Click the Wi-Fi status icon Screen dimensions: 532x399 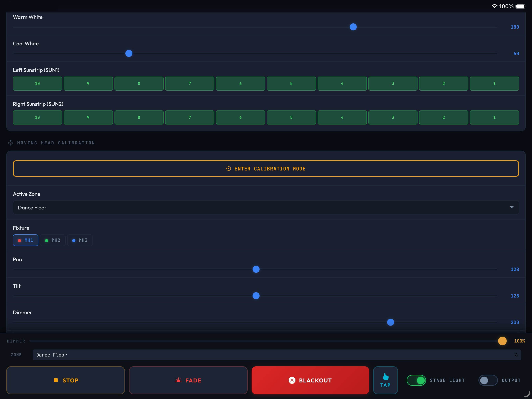pyautogui.click(x=494, y=6)
